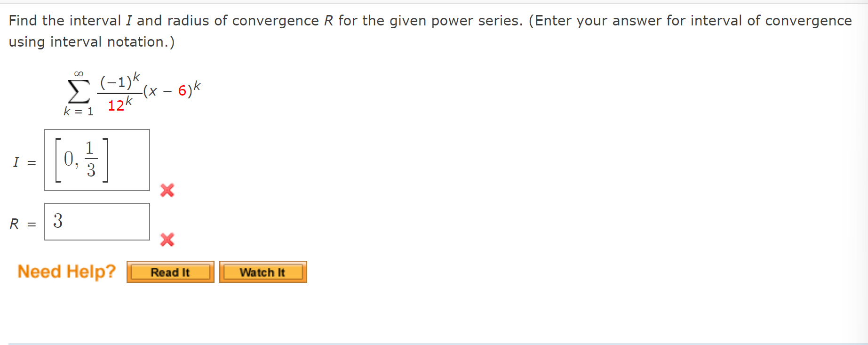Click the 1/3 fraction in the interval answer
Viewport: 868px width, 345px height.
coord(91,159)
